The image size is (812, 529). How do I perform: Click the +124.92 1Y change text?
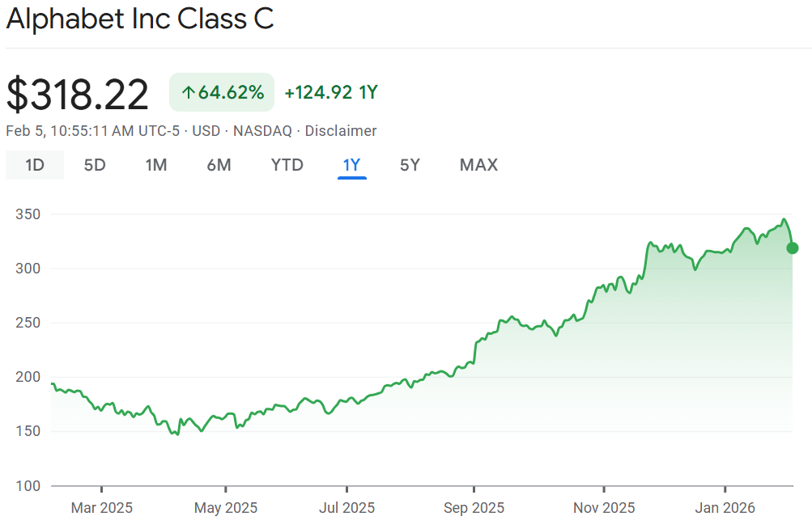[331, 93]
